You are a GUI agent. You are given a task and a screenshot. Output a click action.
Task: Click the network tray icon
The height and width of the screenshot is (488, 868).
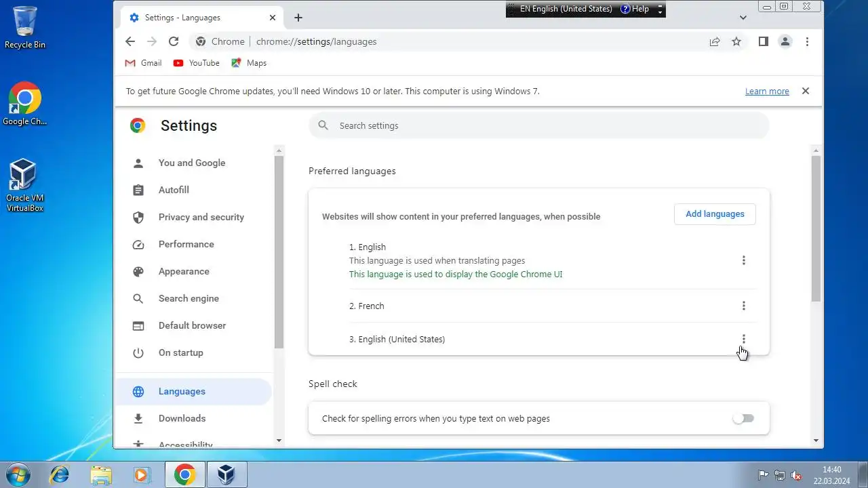coord(780,475)
